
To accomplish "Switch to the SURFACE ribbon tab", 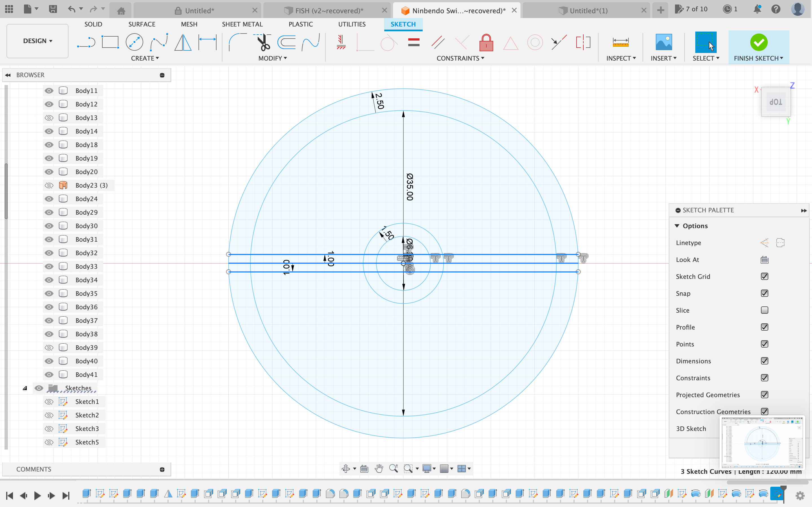I will 142,24.
